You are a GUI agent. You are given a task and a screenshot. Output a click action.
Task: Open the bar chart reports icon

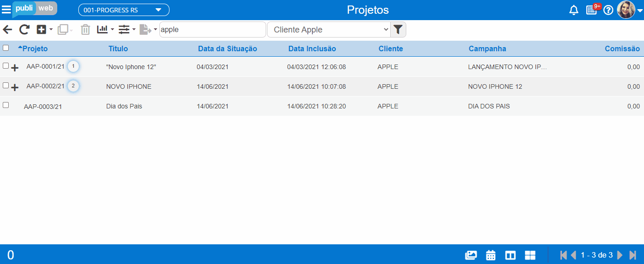pos(103,30)
